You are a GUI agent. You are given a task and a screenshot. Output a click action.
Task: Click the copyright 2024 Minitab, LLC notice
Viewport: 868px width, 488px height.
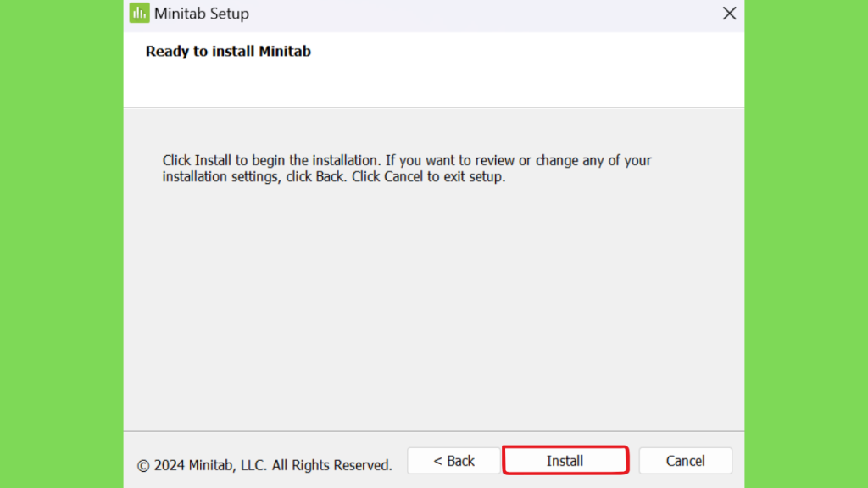(x=264, y=465)
